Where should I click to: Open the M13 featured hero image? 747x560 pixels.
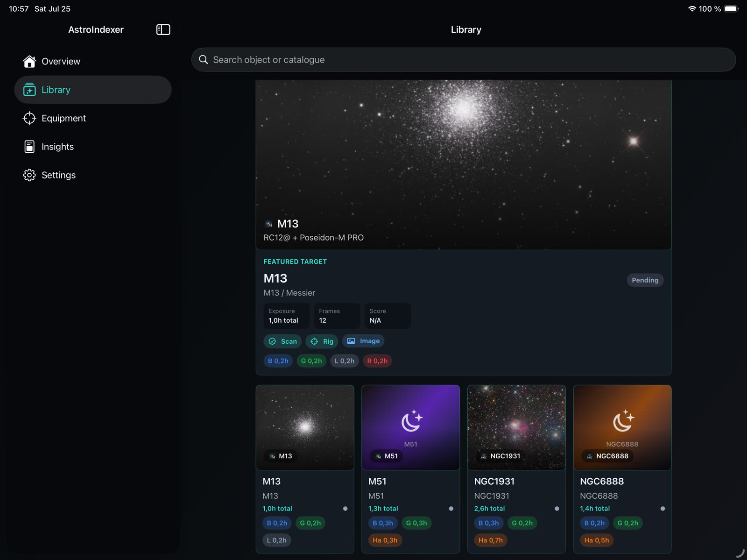point(464,164)
